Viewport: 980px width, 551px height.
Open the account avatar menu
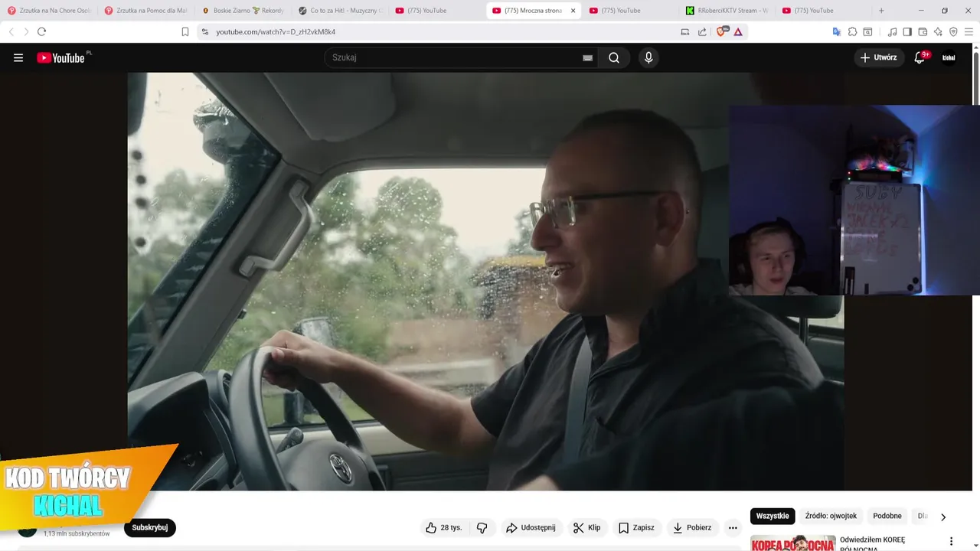point(949,57)
